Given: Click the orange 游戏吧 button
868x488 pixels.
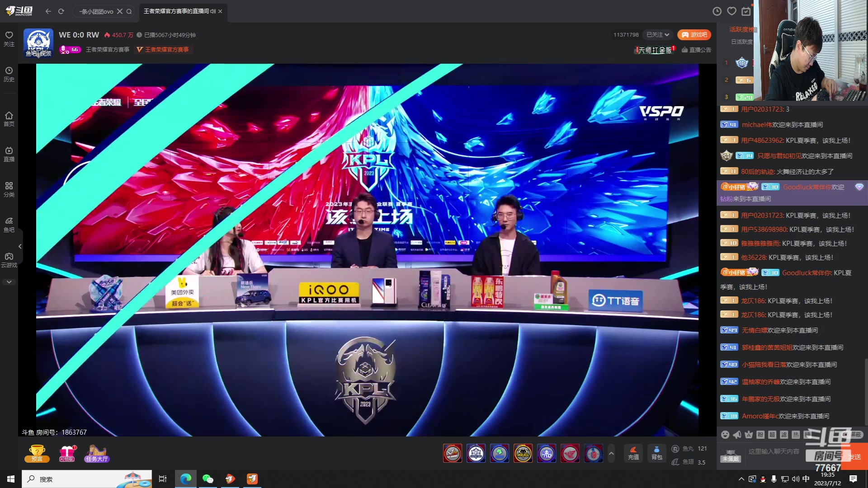Looking at the screenshot, I should (694, 35).
